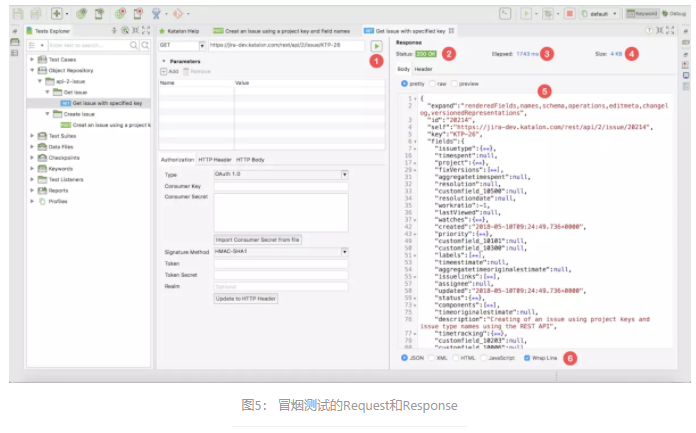The width and height of the screenshot is (696, 433).
Task: Select the raw response view radio
Action: 432,83
